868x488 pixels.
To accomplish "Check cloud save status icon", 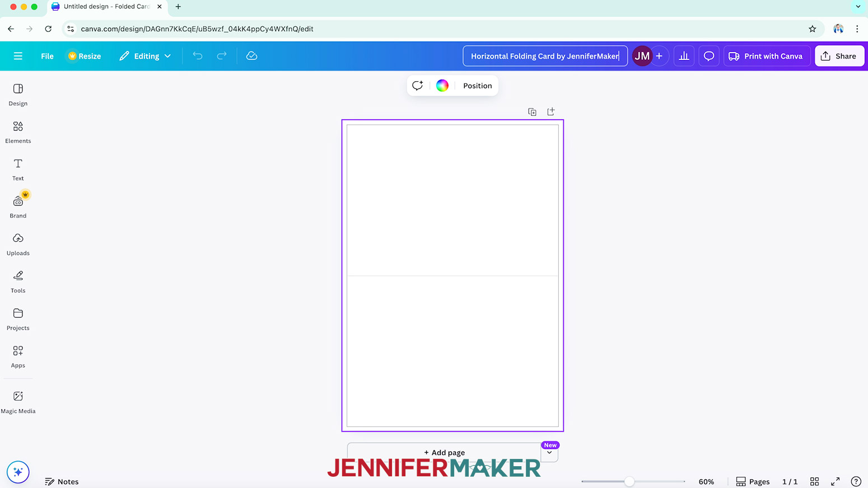I will (x=251, y=56).
